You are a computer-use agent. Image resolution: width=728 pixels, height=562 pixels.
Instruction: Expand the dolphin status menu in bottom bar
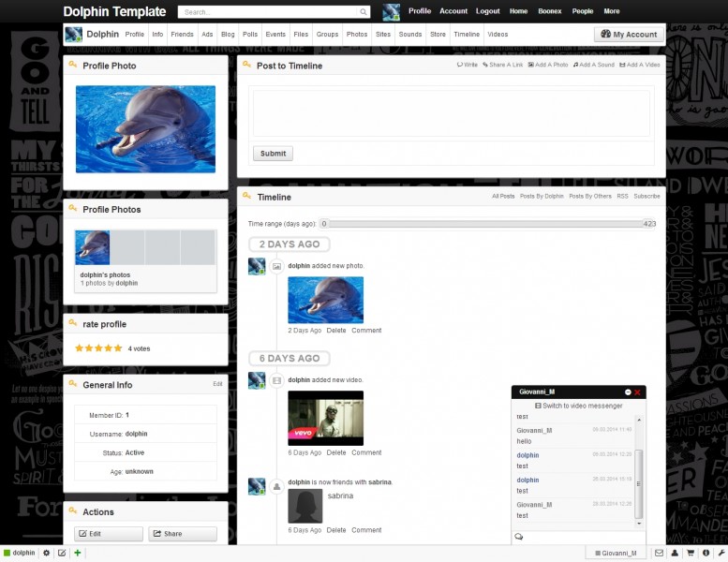click(20, 554)
